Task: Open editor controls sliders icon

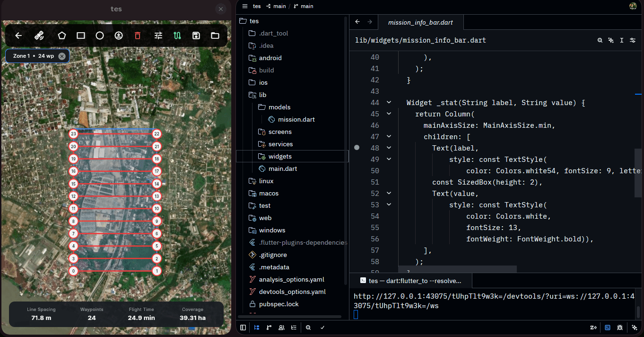Action: [633, 41]
